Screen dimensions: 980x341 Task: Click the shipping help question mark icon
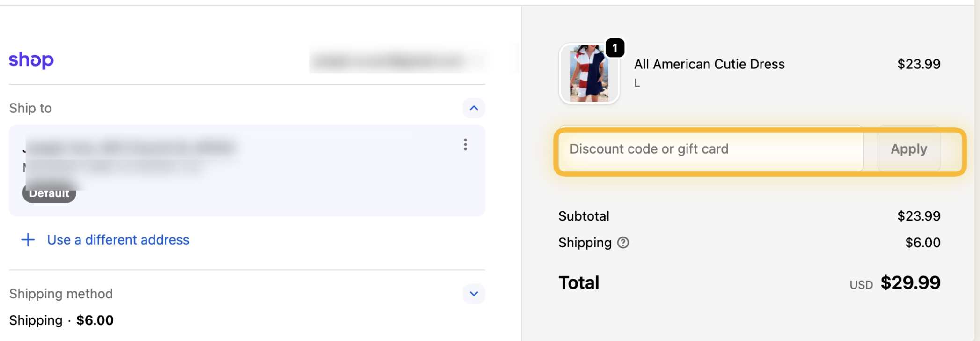pyautogui.click(x=623, y=243)
